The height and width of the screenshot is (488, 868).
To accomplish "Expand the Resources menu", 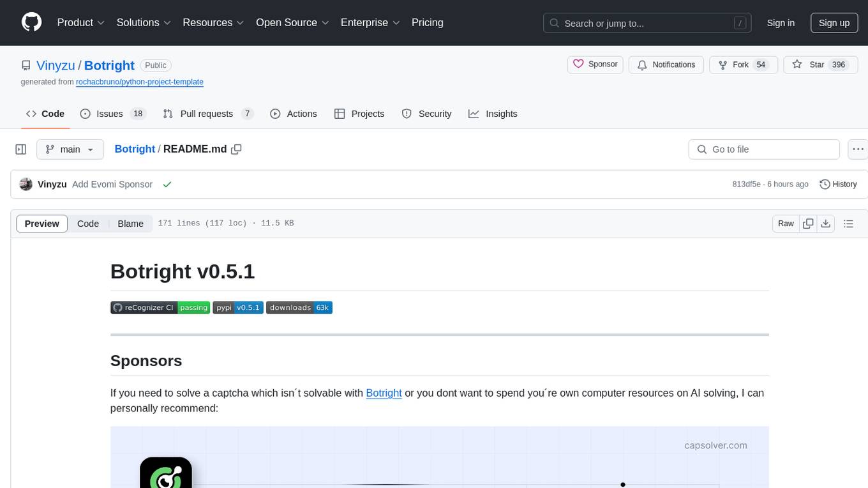I will (213, 22).
